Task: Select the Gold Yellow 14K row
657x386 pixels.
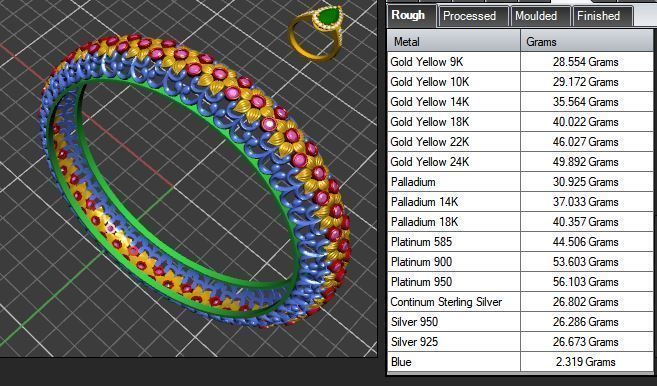Action: 521,102
